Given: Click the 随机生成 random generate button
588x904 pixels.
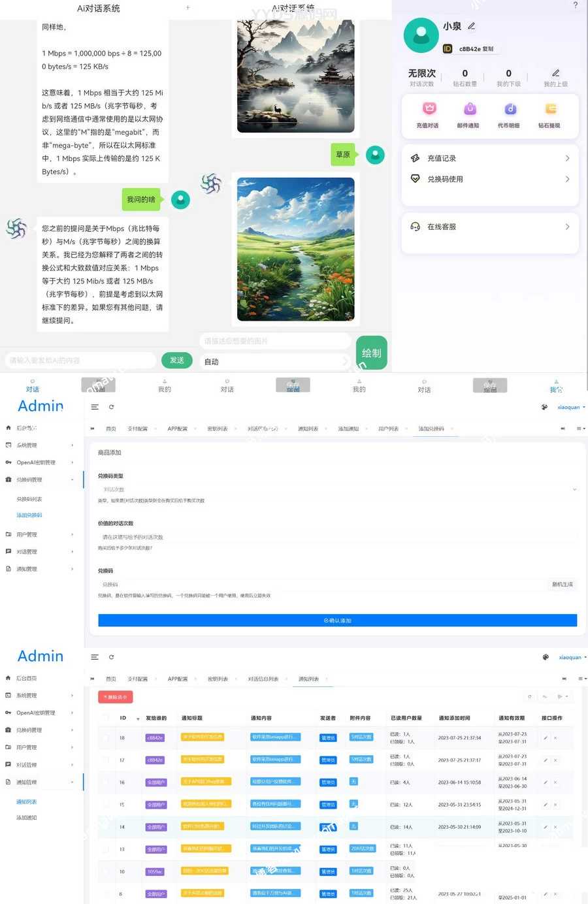Looking at the screenshot, I should pos(563,585).
